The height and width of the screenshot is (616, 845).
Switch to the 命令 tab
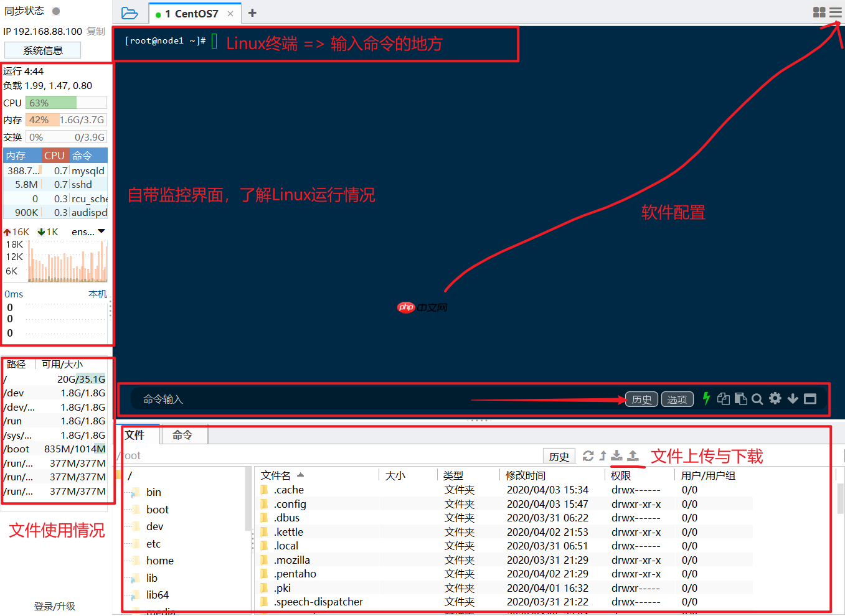click(184, 435)
